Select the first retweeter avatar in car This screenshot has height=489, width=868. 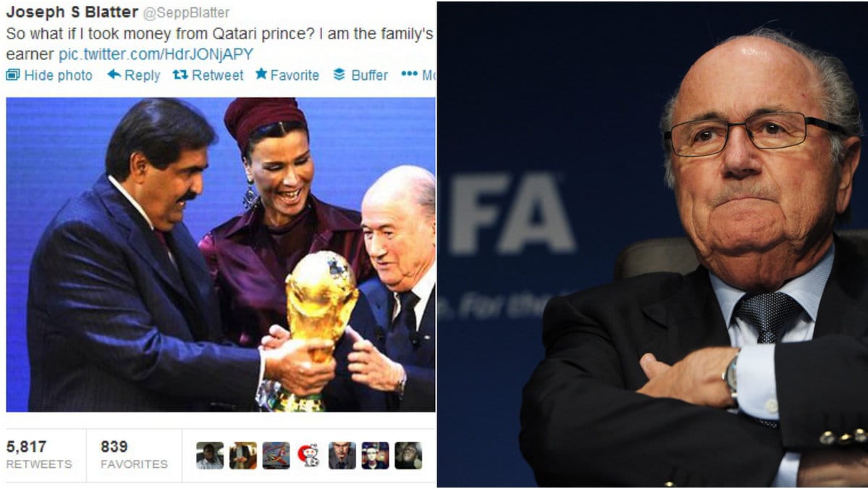(x=210, y=455)
